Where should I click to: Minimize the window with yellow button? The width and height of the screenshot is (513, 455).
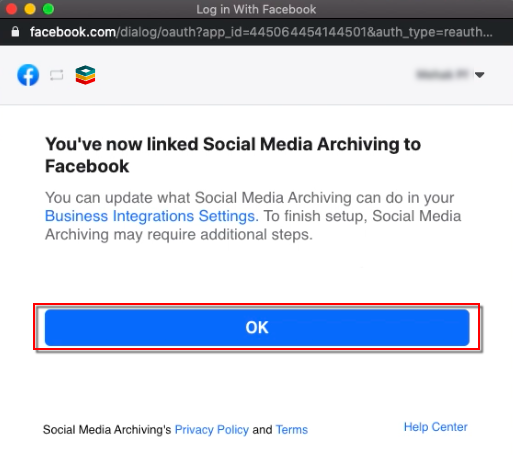point(30,9)
